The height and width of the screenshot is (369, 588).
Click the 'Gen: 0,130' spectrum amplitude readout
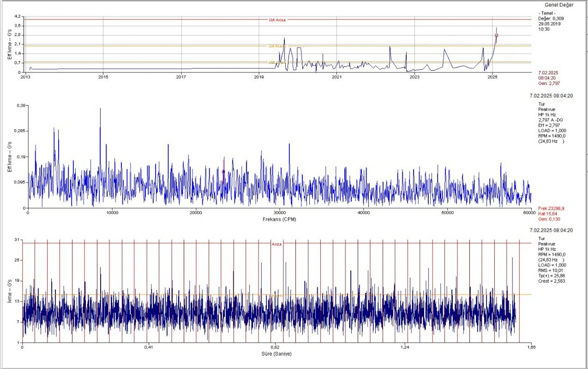(549, 219)
